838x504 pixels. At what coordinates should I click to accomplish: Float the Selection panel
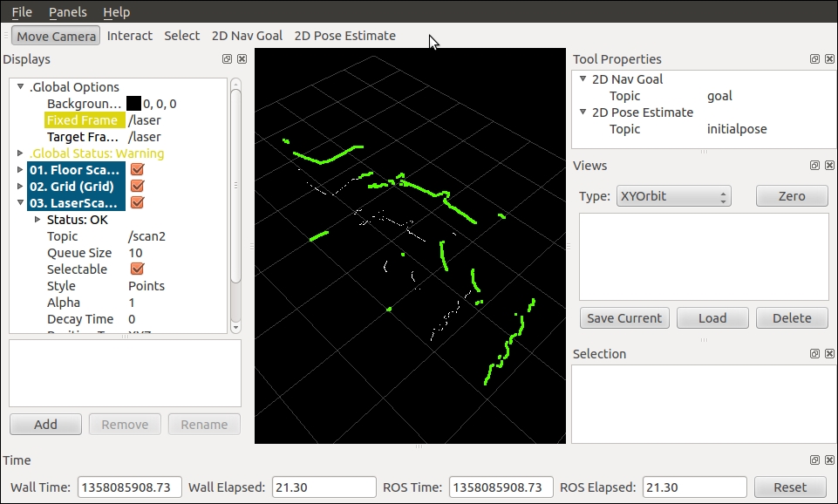pyautogui.click(x=814, y=353)
